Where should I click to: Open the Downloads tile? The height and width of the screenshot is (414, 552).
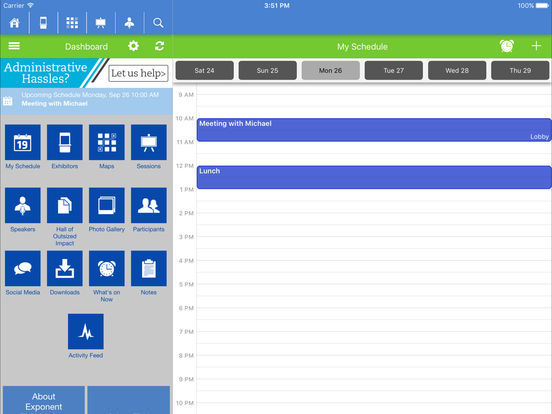point(65,269)
